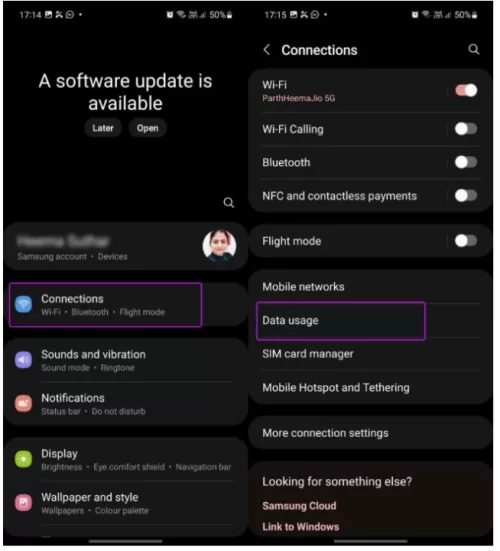
Task: Go back using the Connections back arrow
Action: 267,50
